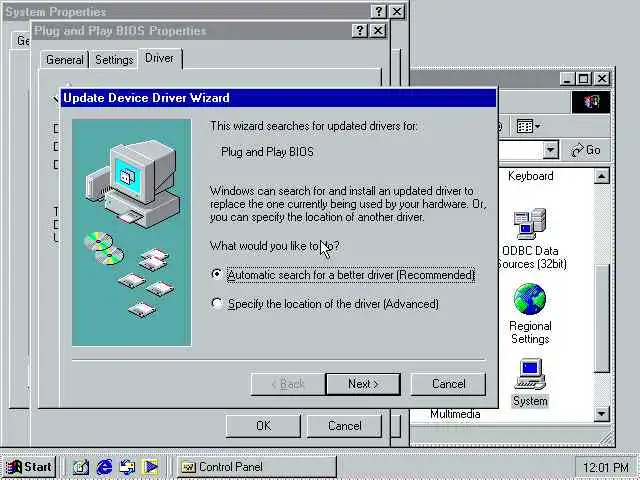Switch to the General tab
Viewport: 640px width, 480px height.
pyautogui.click(x=64, y=60)
